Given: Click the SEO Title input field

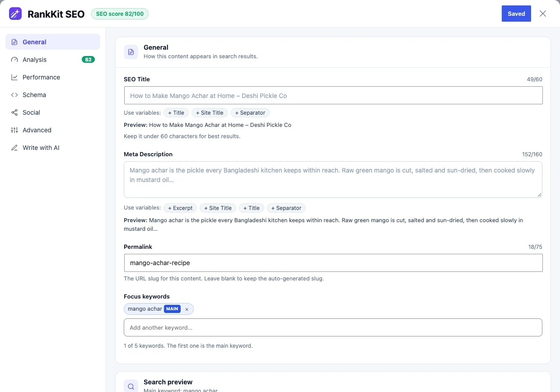Looking at the screenshot, I should (x=333, y=96).
